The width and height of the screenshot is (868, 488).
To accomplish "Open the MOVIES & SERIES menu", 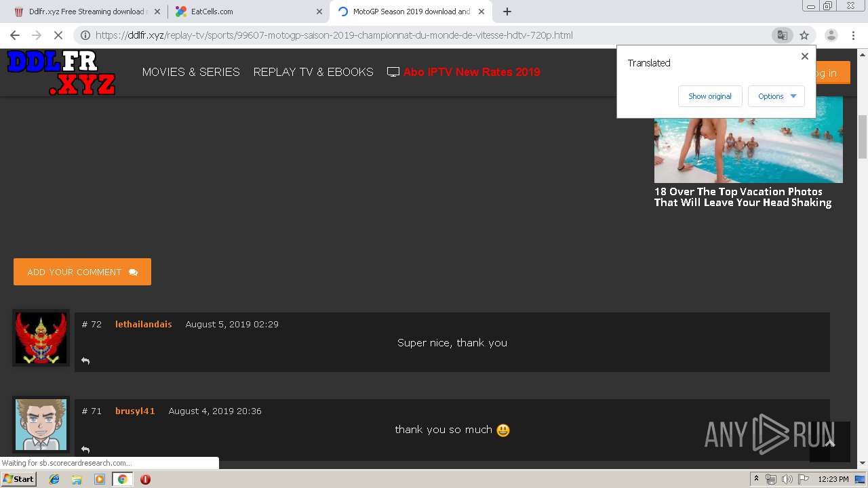I will click(x=191, y=72).
